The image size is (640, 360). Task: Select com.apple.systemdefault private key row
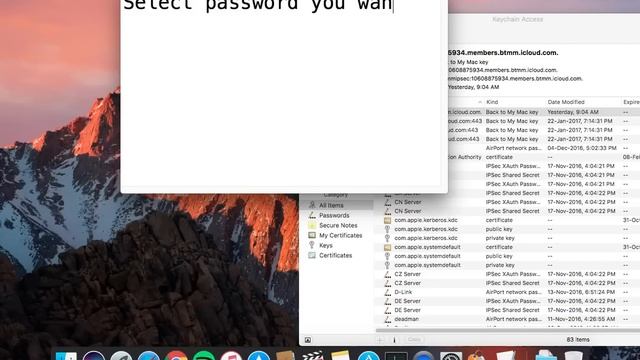point(507,265)
